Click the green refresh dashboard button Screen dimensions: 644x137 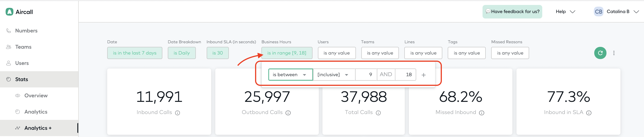pyautogui.click(x=600, y=53)
